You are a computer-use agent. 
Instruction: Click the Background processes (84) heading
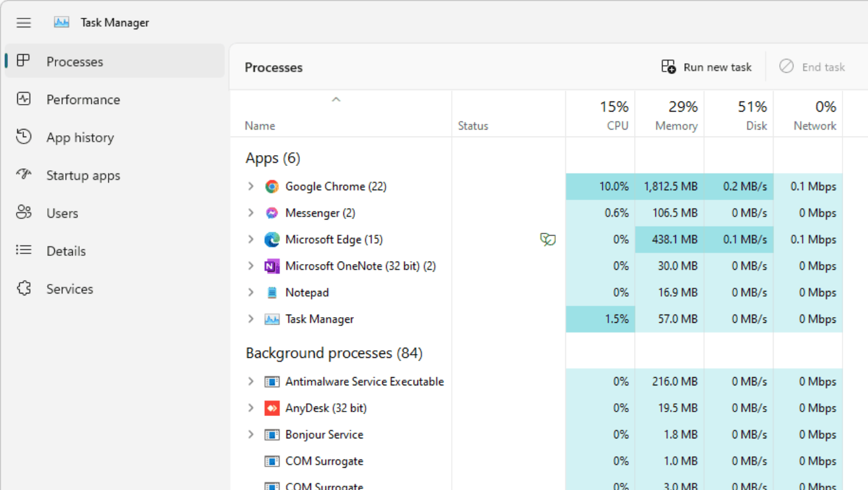click(334, 353)
